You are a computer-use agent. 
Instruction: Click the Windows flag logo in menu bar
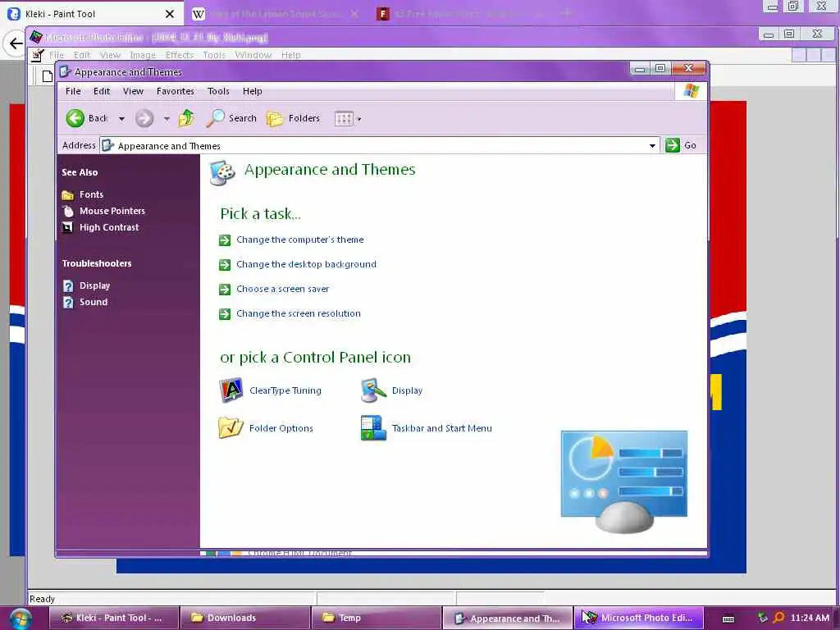[691, 91]
